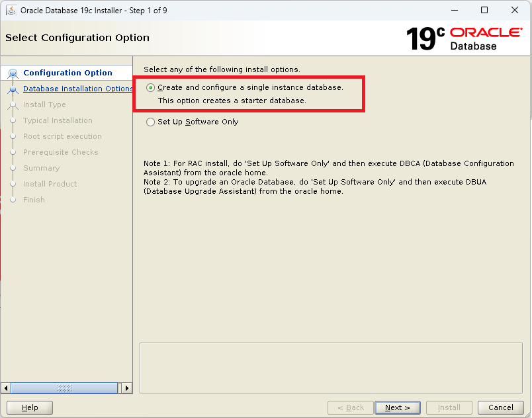Click the sidebar horizontal scrollbar thumb

point(64,388)
